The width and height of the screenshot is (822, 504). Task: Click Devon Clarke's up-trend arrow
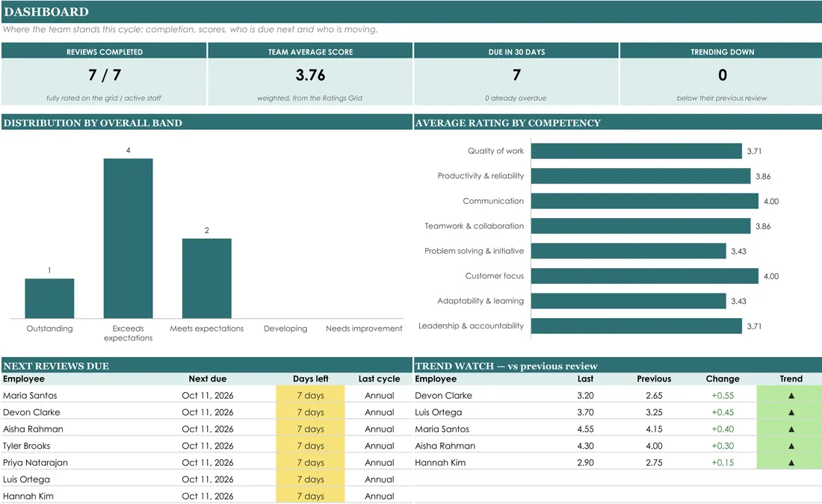[x=791, y=396]
